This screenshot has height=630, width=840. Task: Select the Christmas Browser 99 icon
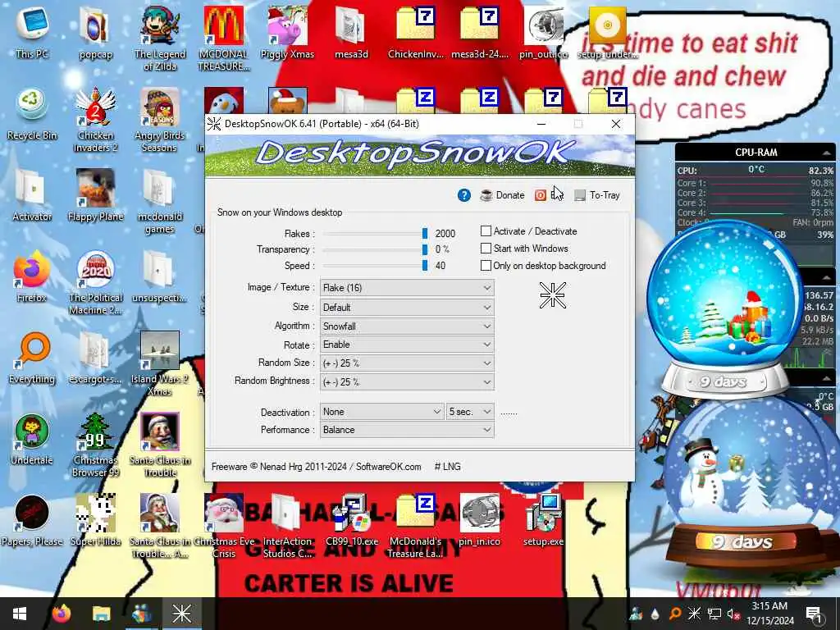pyautogui.click(x=95, y=445)
